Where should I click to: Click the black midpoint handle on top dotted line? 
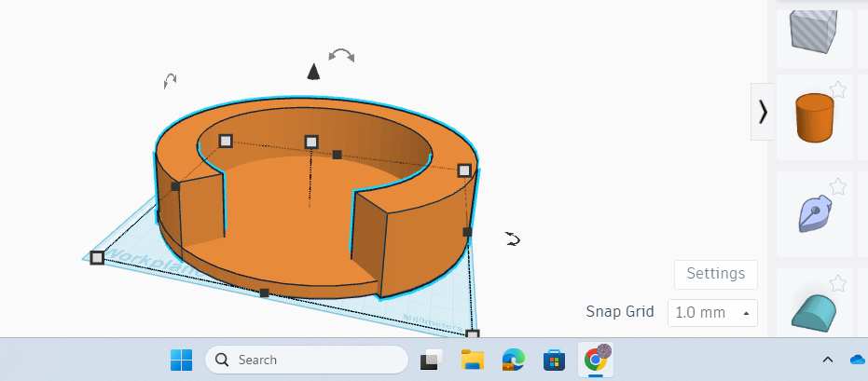click(337, 155)
